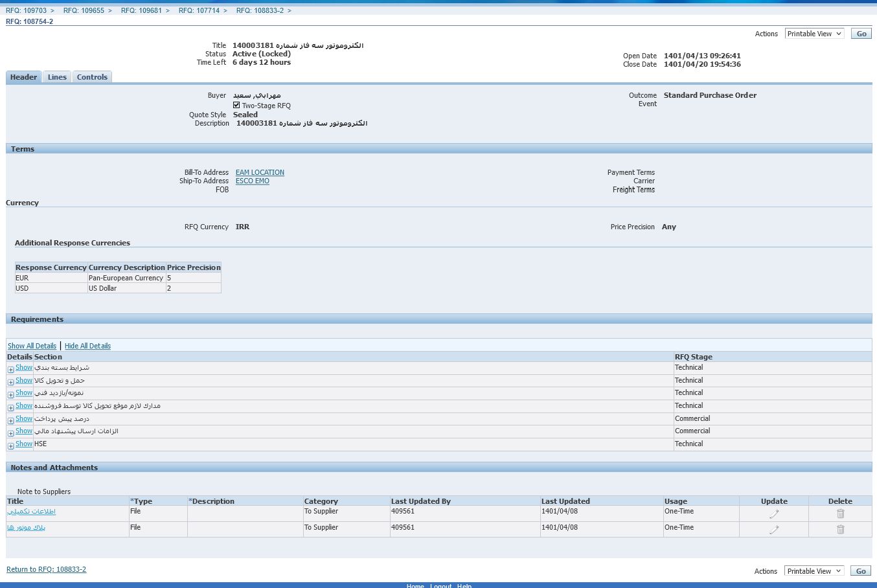Image resolution: width=877 pixels, height=588 pixels.
Task: Click Show link for درصد پیش پرداخت
Action: 24,418
